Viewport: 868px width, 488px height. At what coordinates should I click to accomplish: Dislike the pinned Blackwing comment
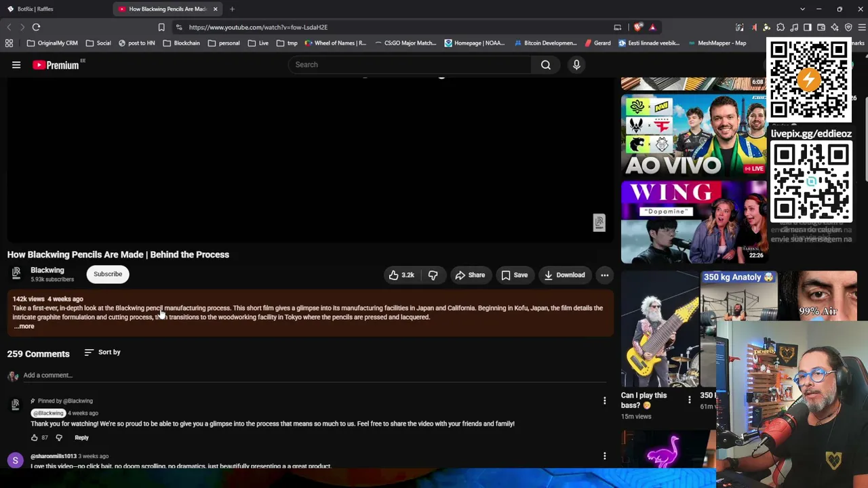[59, 438]
